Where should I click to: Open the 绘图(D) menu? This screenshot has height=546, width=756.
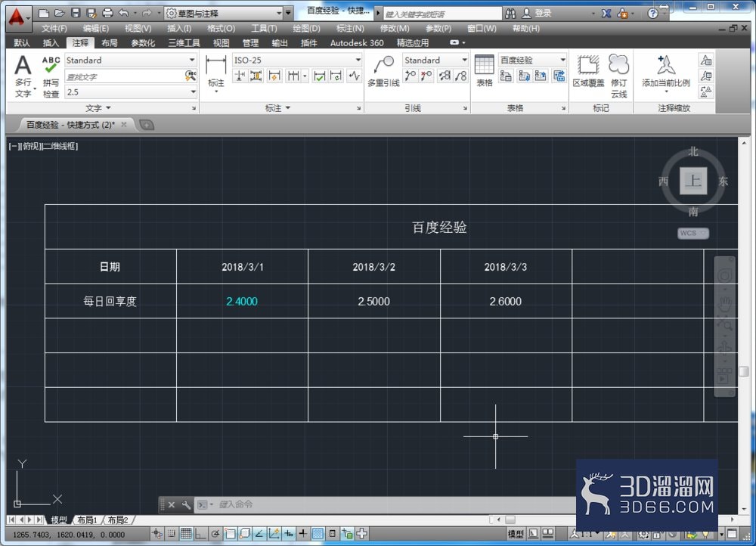coord(306,29)
